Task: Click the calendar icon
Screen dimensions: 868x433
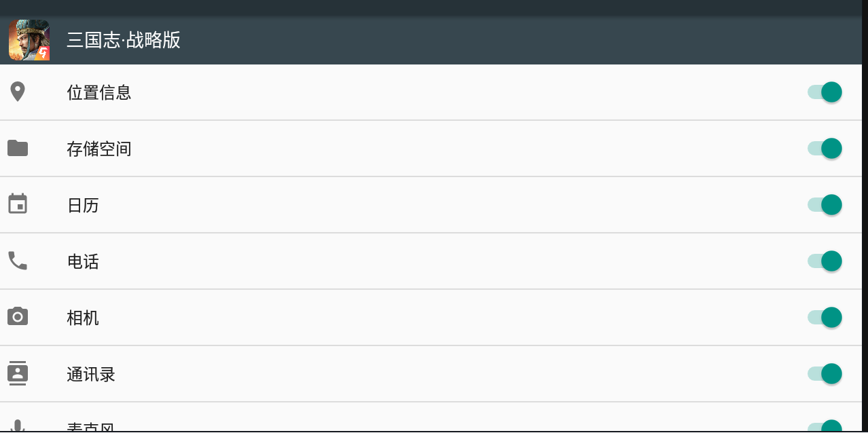Action: [18, 204]
